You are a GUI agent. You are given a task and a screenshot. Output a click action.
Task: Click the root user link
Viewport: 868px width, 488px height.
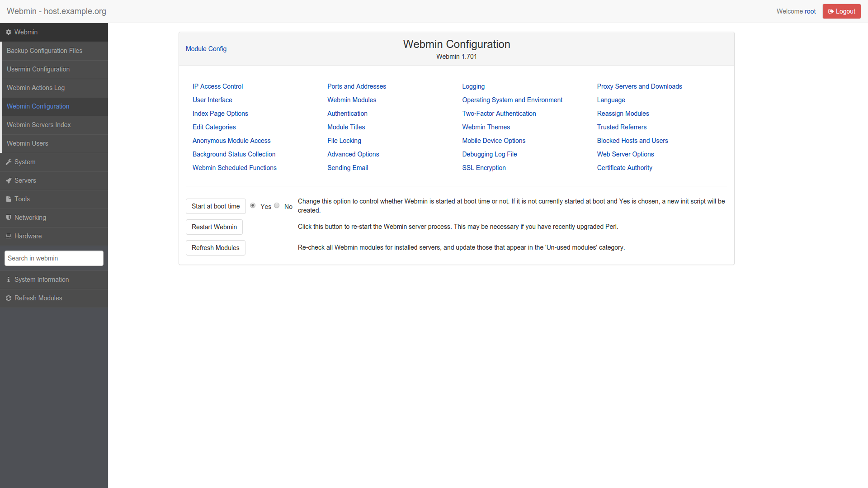(810, 11)
